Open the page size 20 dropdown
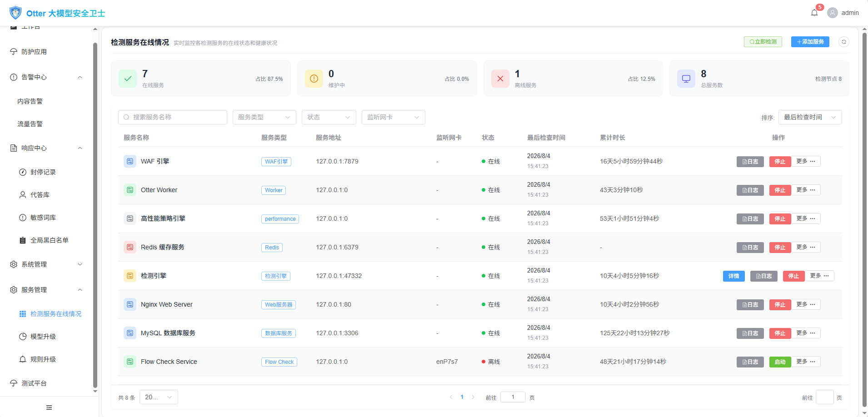Screen dimensions: 868x417 pos(159,397)
